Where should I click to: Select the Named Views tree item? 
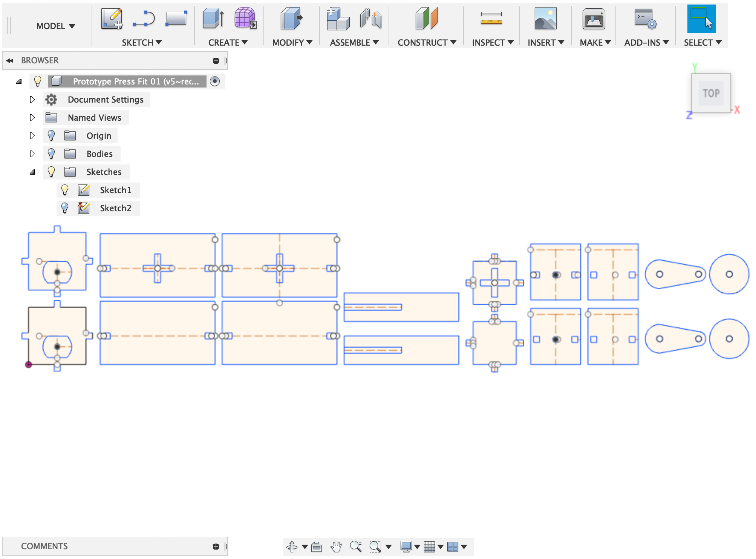click(x=95, y=118)
